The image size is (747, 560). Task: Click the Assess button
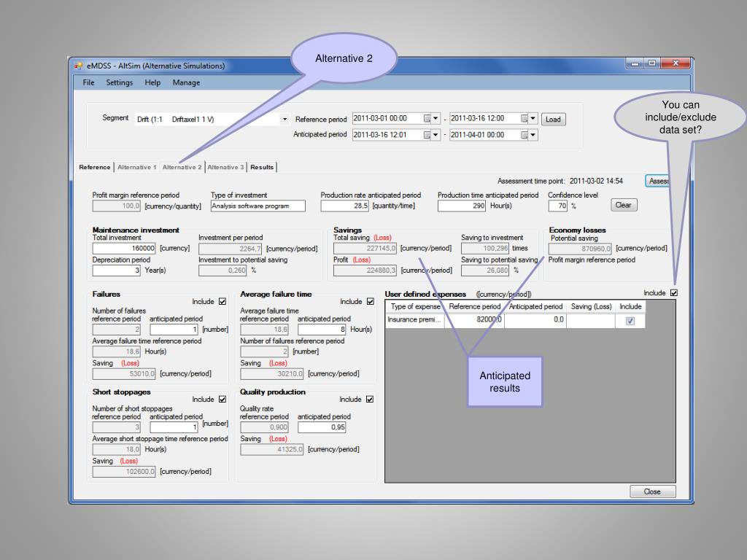657,181
